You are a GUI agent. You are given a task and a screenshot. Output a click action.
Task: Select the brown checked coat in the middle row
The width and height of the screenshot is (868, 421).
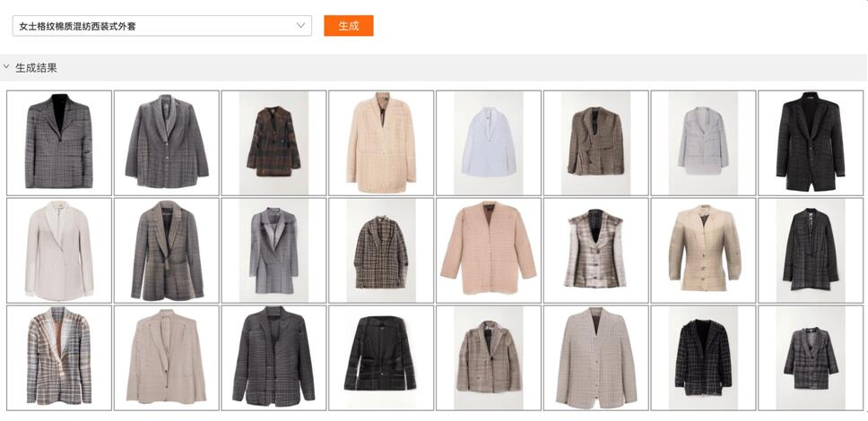pos(381,251)
